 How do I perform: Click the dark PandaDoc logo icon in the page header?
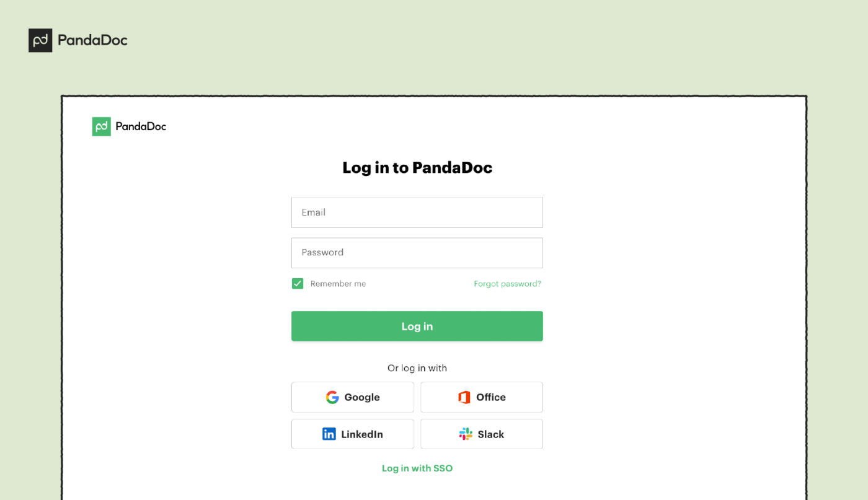(x=40, y=40)
